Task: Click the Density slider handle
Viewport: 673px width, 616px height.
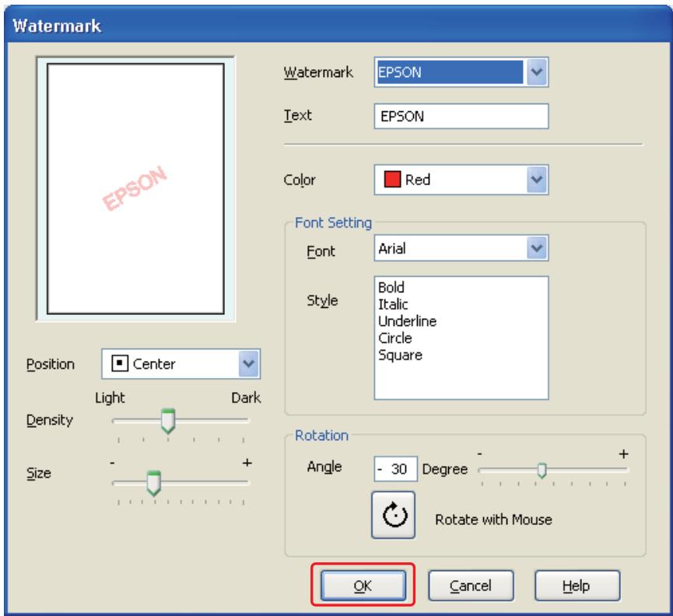Action: (168, 421)
